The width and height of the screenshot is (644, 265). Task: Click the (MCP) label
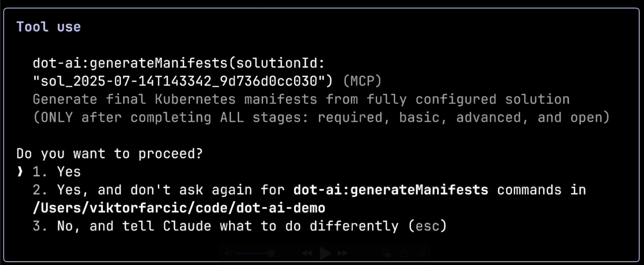[x=362, y=81]
